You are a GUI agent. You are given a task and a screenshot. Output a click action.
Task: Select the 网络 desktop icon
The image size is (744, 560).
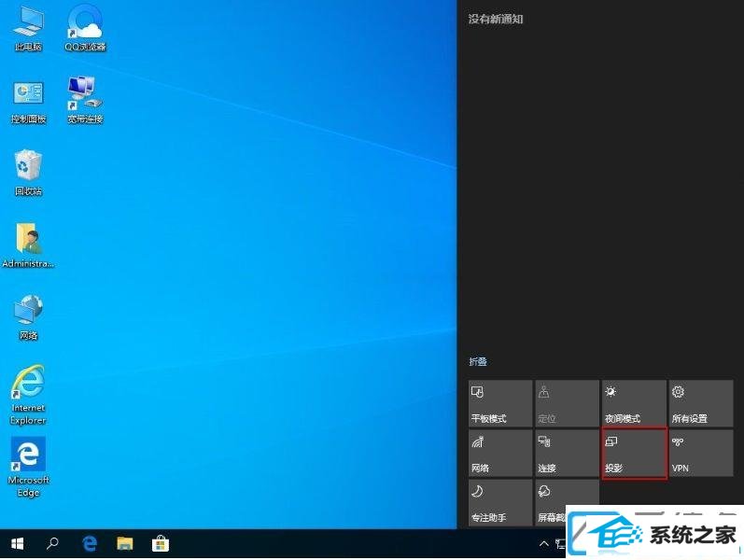pos(28,317)
